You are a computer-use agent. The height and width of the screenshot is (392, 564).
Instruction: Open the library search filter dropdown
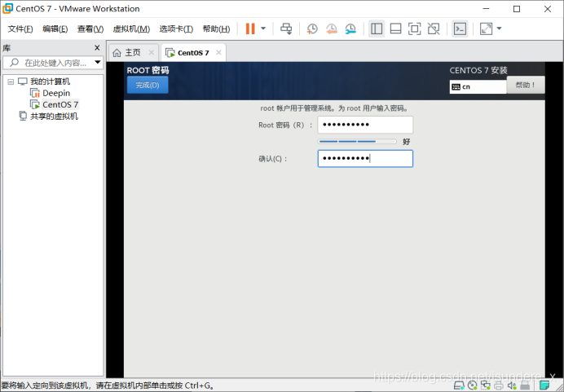click(98, 63)
